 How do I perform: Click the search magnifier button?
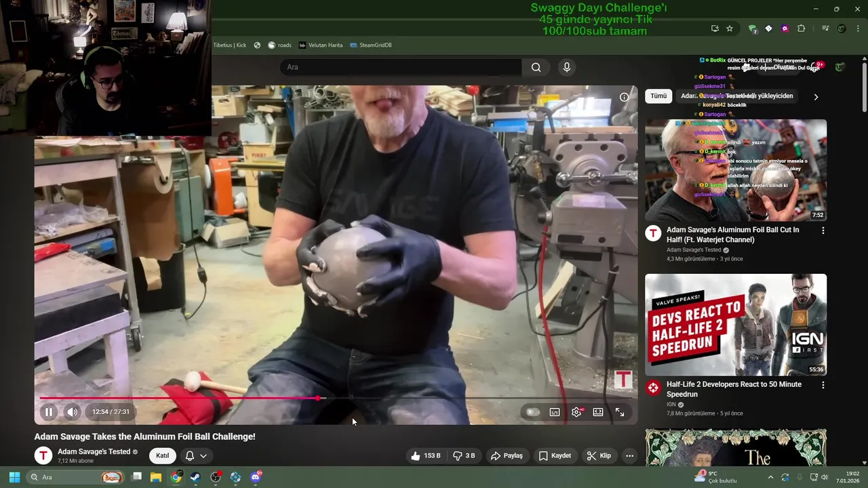tap(536, 67)
